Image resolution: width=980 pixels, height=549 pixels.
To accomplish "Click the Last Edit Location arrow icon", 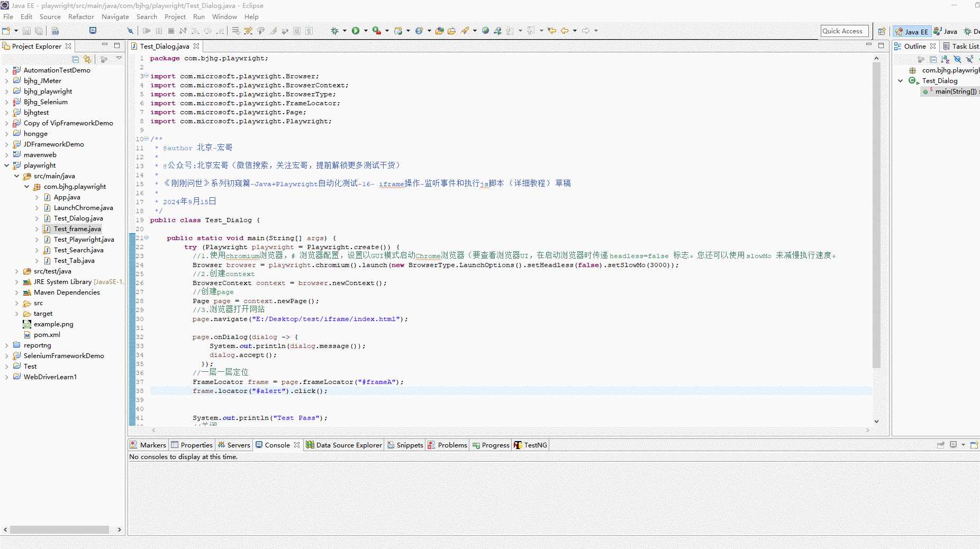I will tap(552, 31).
